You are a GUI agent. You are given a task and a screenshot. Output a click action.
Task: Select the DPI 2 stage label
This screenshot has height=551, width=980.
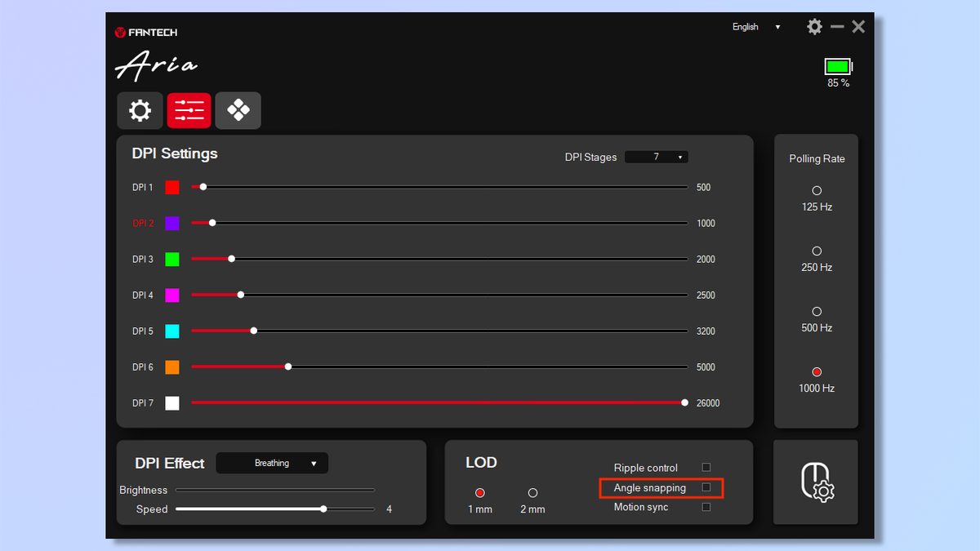pyautogui.click(x=142, y=223)
